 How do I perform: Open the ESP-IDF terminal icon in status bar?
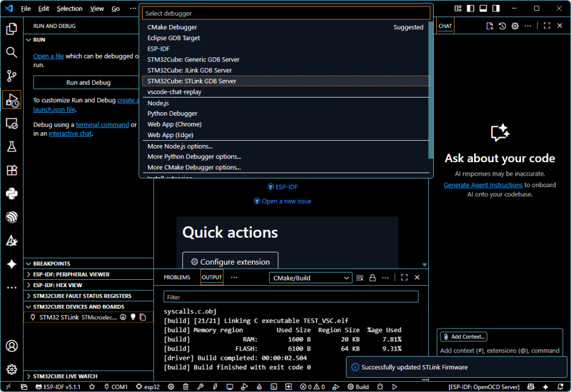point(274,387)
